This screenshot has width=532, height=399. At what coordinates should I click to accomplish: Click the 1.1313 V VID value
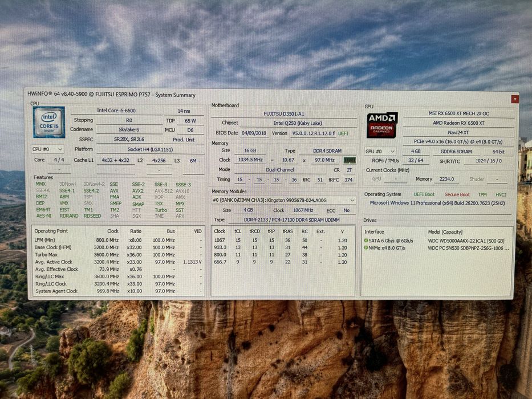[192, 262]
